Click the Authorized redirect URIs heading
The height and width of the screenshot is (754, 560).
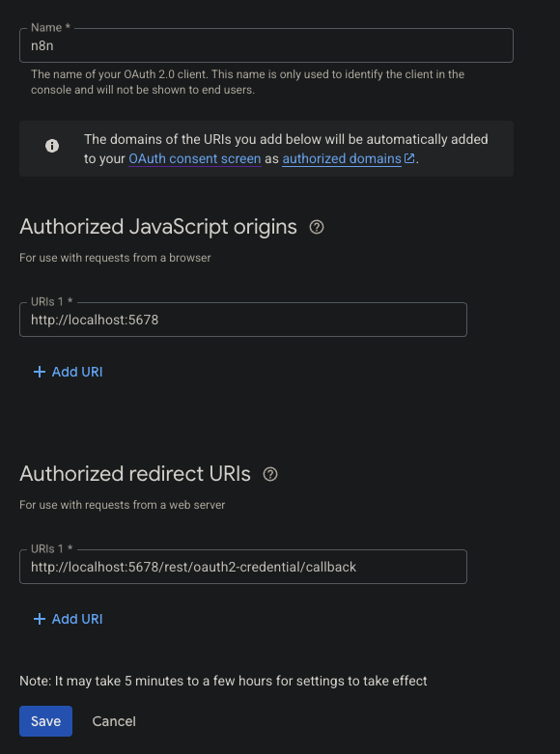pos(135,474)
